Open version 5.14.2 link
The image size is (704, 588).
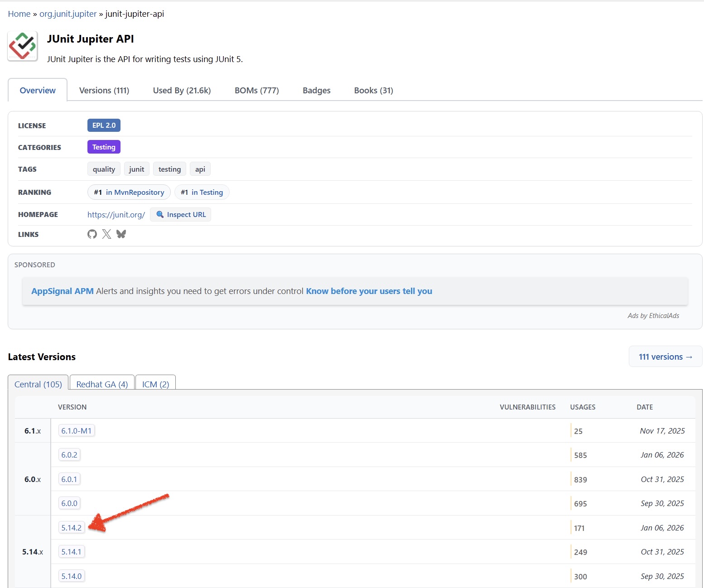coord(72,528)
